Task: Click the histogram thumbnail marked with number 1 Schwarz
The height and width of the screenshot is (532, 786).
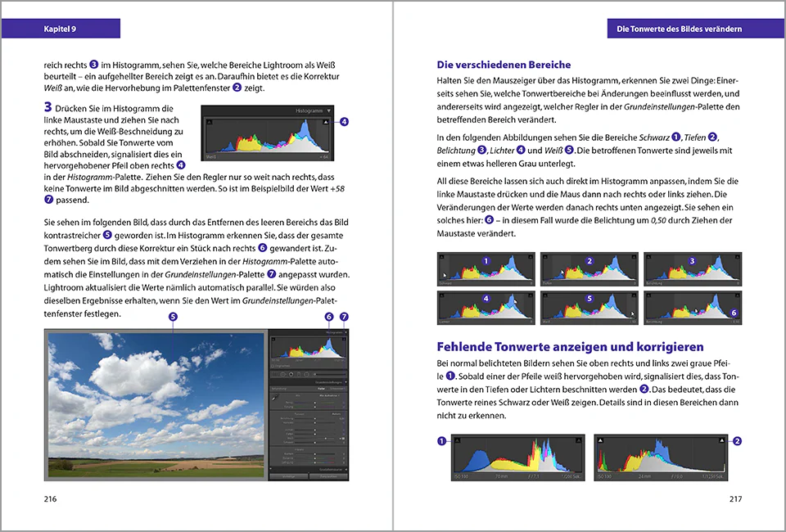Action: (x=486, y=269)
